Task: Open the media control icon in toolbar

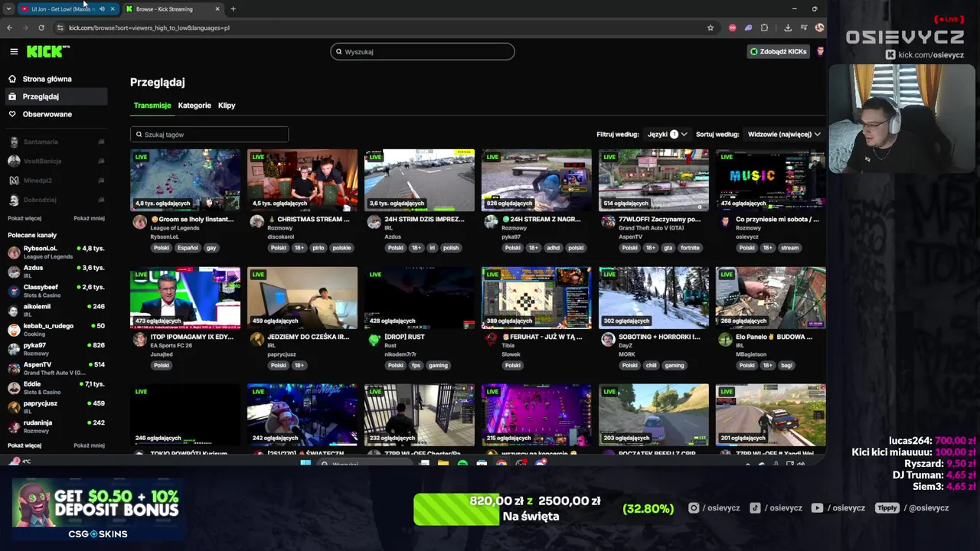Action: coord(804,28)
